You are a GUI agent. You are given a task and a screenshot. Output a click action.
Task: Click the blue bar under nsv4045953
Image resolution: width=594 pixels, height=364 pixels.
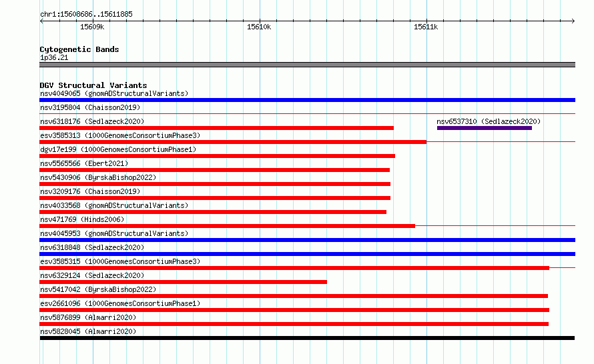[x=307, y=240]
